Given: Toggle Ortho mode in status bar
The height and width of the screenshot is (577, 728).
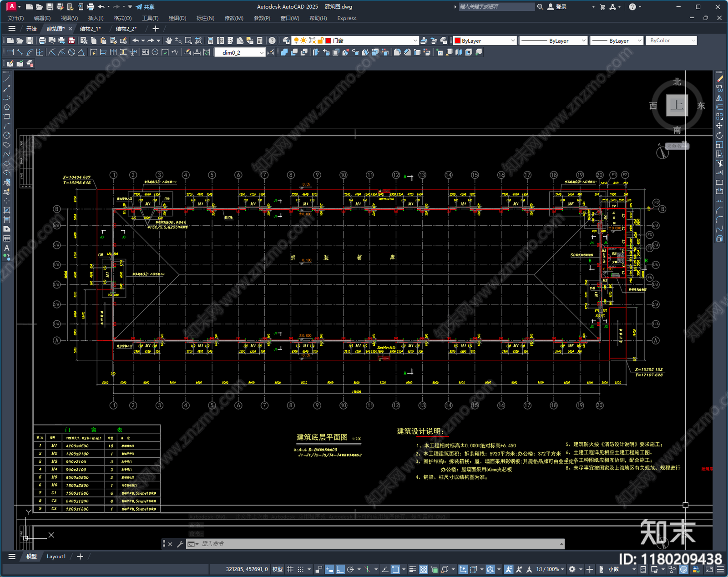Looking at the screenshot, I should tap(340, 569).
